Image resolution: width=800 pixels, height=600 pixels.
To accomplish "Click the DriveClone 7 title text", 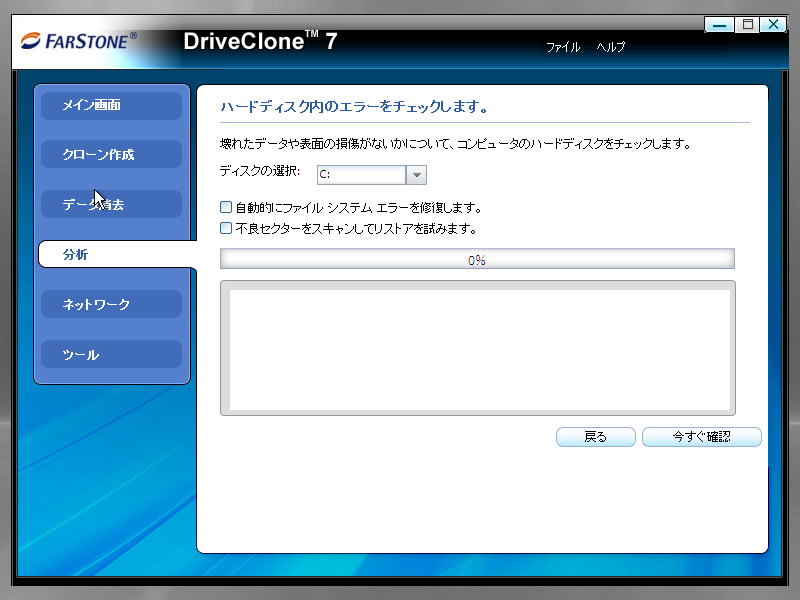I will (x=260, y=41).
